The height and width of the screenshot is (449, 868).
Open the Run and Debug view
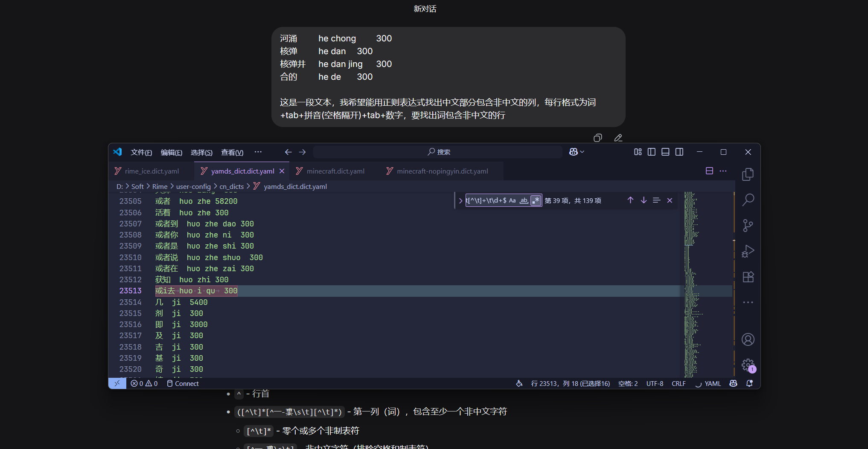coord(748,251)
